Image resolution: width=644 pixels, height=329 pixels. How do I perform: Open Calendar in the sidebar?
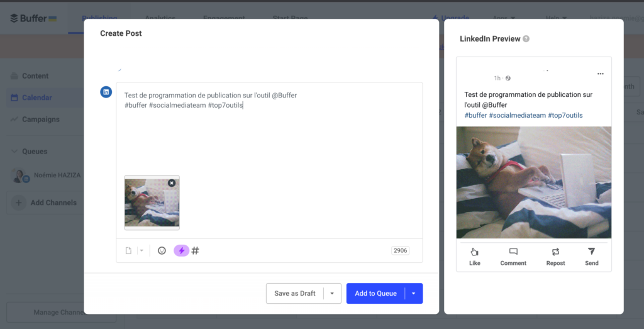[36, 98]
